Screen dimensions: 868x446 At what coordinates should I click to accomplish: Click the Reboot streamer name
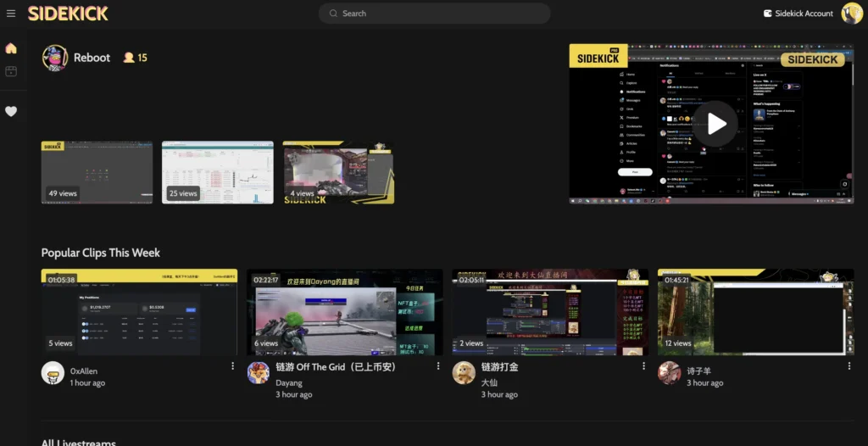92,58
